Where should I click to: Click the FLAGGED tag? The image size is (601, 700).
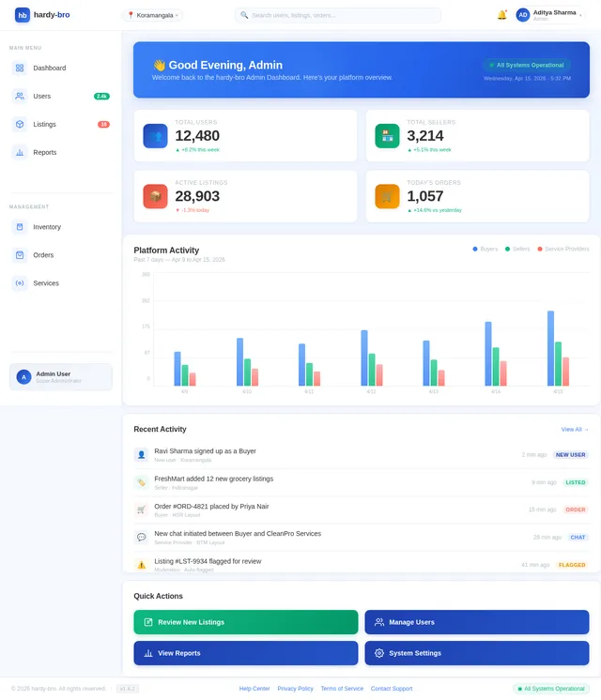click(572, 565)
